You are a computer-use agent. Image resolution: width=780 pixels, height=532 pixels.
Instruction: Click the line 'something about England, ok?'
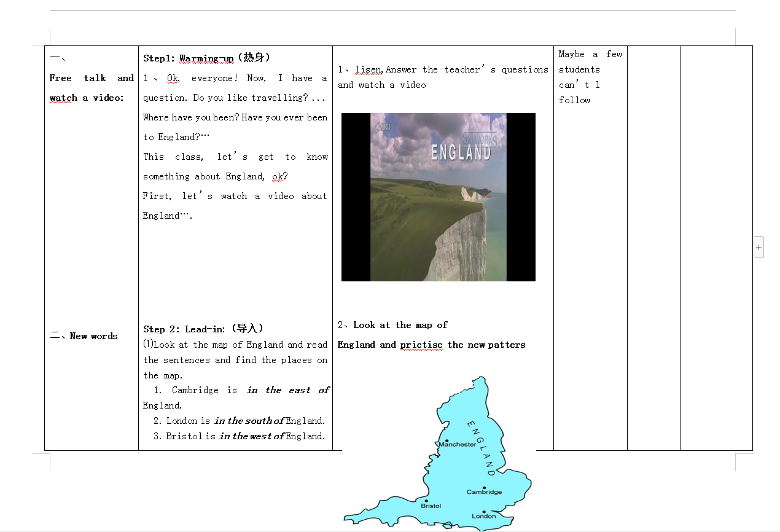tap(216, 176)
